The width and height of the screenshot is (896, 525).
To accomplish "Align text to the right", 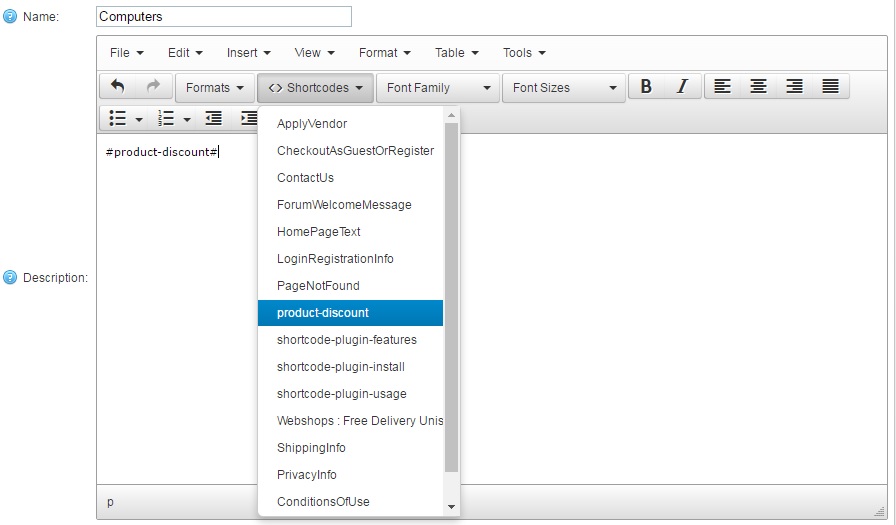I will tap(795, 87).
